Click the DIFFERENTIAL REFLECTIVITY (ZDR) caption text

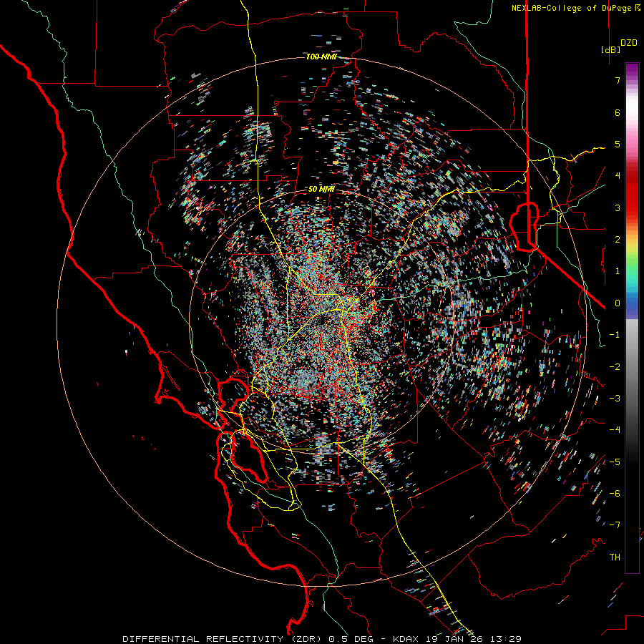pyautogui.click(x=223, y=639)
